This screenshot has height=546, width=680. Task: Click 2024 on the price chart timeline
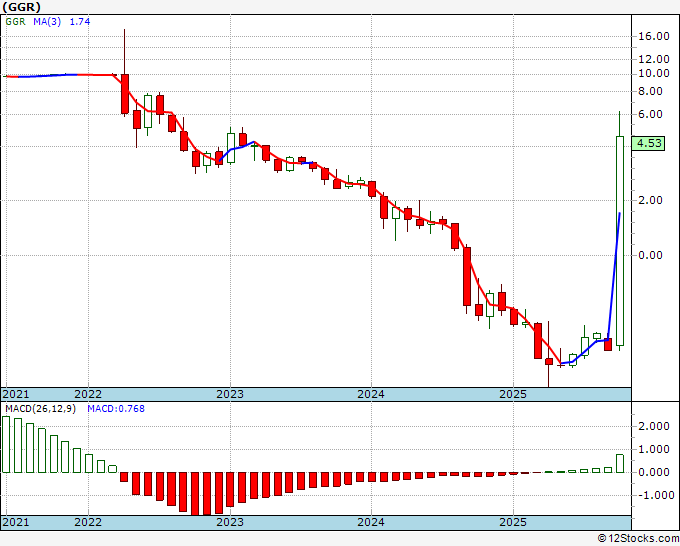click(x=371, y=394)
